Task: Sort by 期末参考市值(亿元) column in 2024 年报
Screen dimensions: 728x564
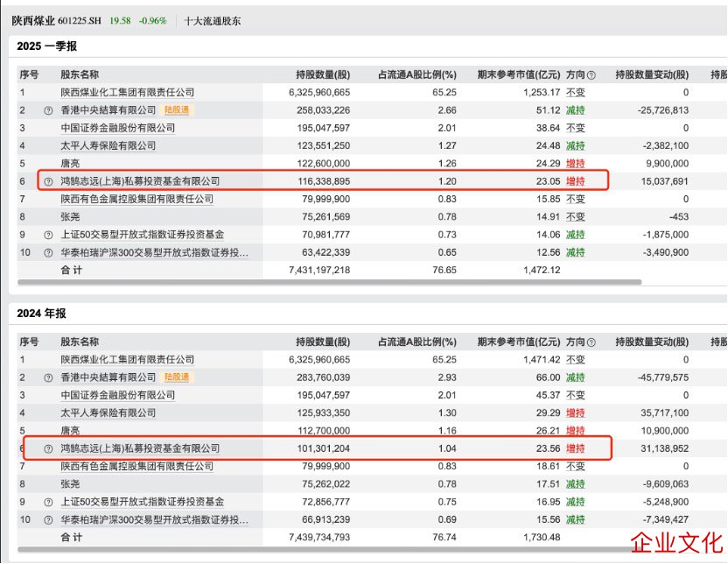Action: pyautogui.click(x=519, y=342)
